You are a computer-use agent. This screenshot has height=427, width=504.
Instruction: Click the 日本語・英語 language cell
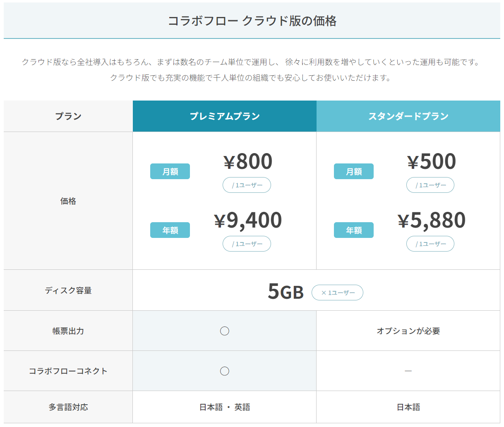225,407
